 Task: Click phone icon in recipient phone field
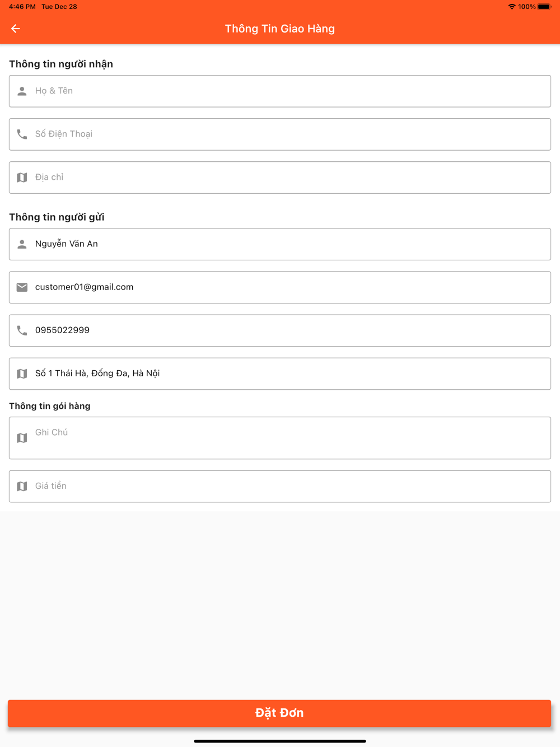point(22,134)
